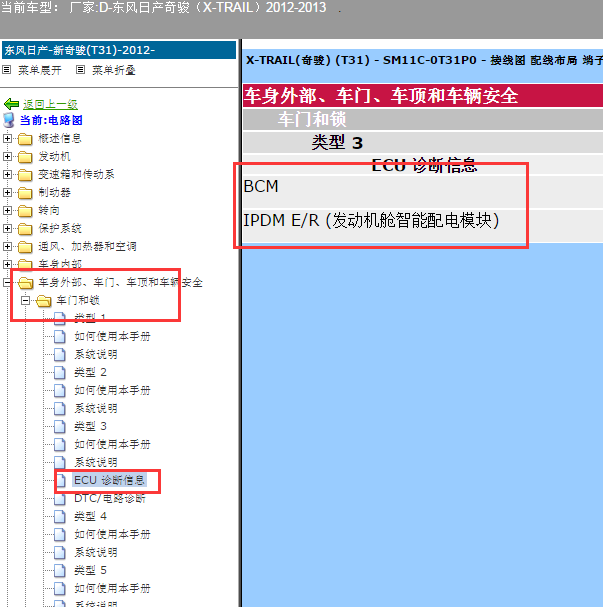Select the 发动机 folder label
Viewport: 603px width, 607px height.
(54, 157)
